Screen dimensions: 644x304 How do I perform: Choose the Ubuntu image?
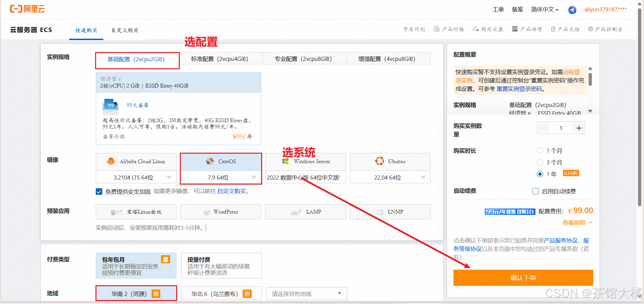(390, 161)
